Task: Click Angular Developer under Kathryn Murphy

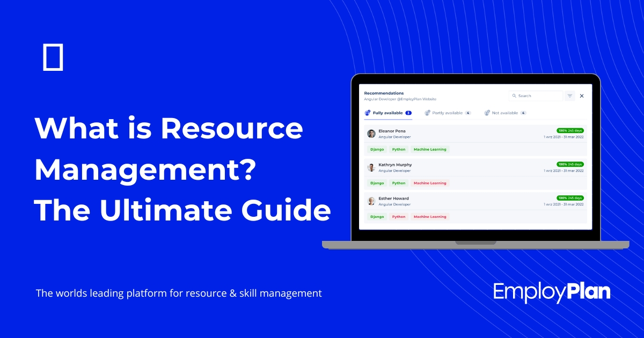Action: click(x=394, y=171)
